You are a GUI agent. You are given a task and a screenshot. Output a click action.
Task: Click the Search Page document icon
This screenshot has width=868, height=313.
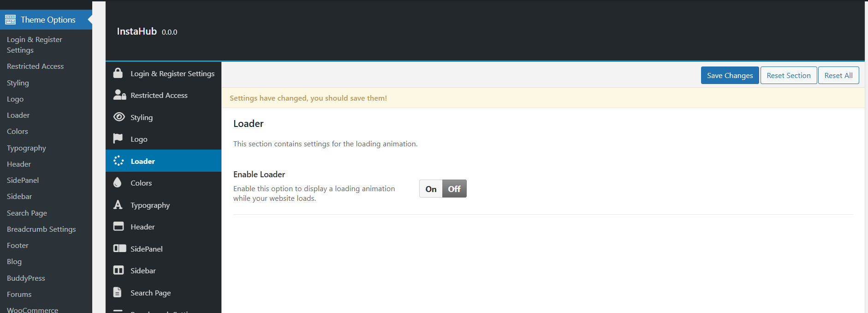coord(118,292)
